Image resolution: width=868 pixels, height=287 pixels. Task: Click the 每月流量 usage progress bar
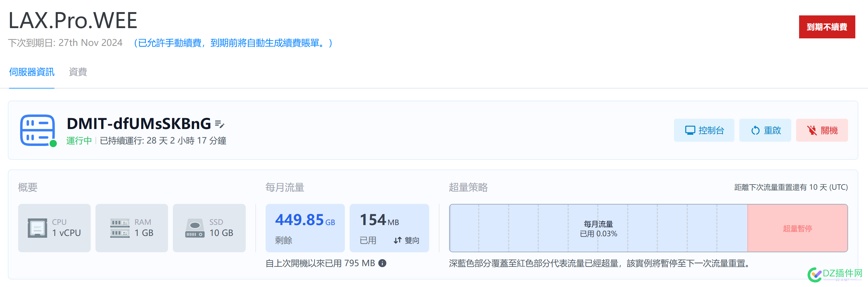pyautogui.click(x=598, y=228)
